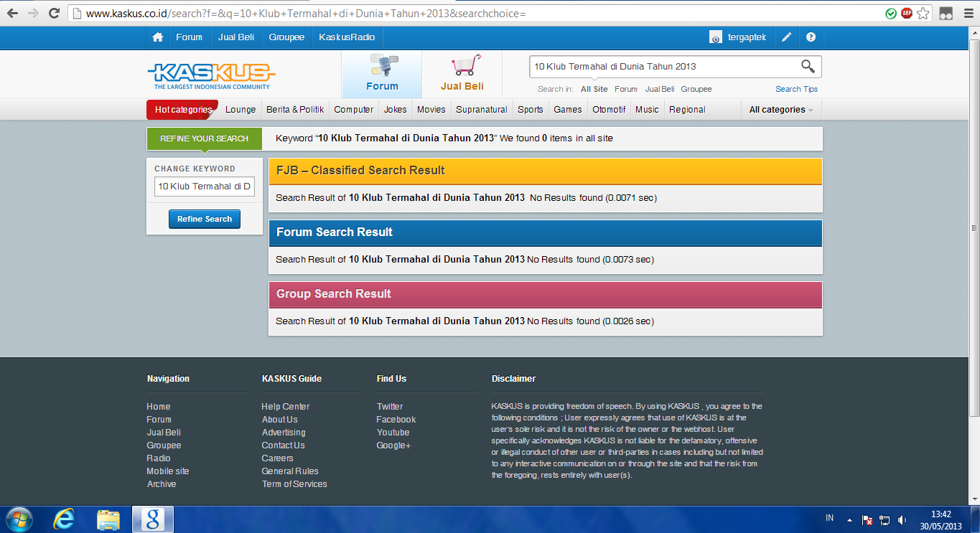Image resolution: width=980 pixels, height=533 pixels.
Task: Launch Internet Explorer from the taskbar
Action: pos(64,519)
